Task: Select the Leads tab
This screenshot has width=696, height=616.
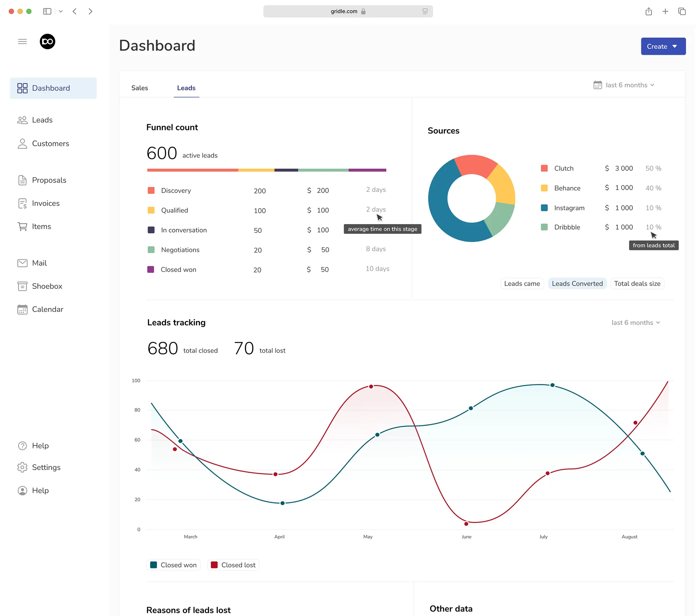Action: tap(186, 88)
